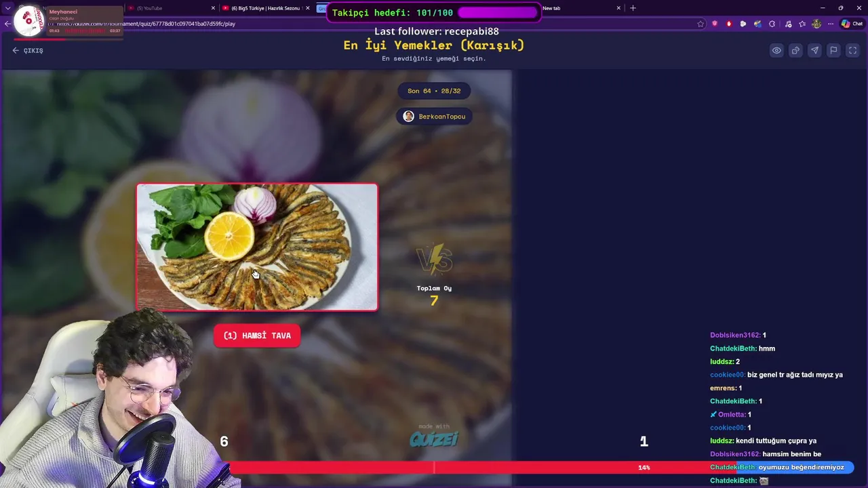Open the red hand ad blocker extension

pyautogui.click(x=729, y=24)
